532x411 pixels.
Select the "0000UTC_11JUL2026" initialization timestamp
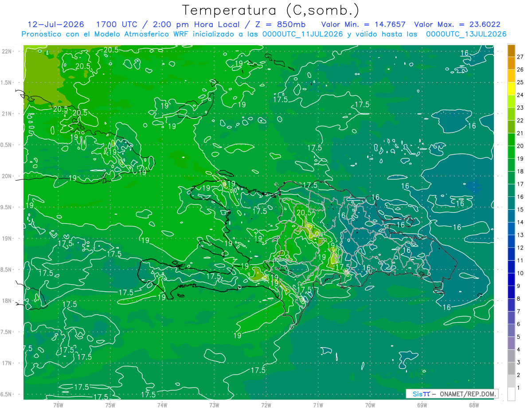pos(303,34)
